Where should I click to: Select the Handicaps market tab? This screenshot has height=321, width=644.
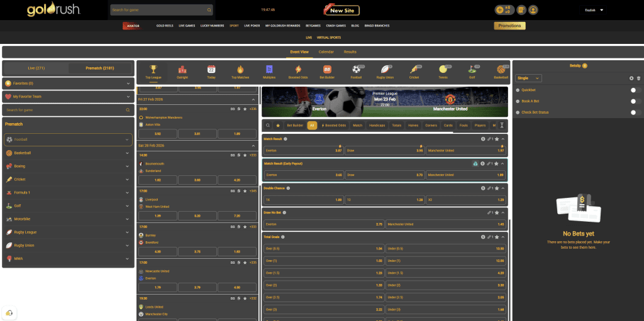coord(377,126)
